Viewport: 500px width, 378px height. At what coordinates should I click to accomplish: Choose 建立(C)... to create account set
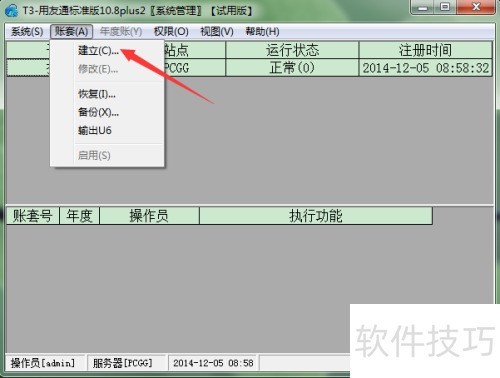(98, 51)
